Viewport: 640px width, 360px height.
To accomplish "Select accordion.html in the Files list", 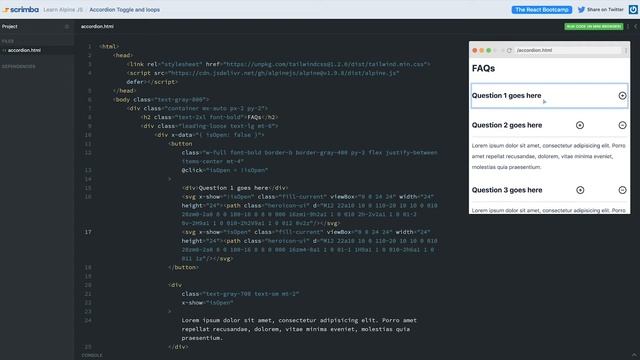I will pos(24,50).
